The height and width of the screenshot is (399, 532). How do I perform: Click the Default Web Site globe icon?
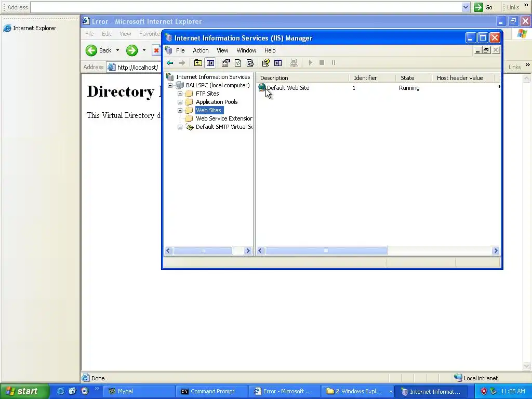[x=262, y=87]
